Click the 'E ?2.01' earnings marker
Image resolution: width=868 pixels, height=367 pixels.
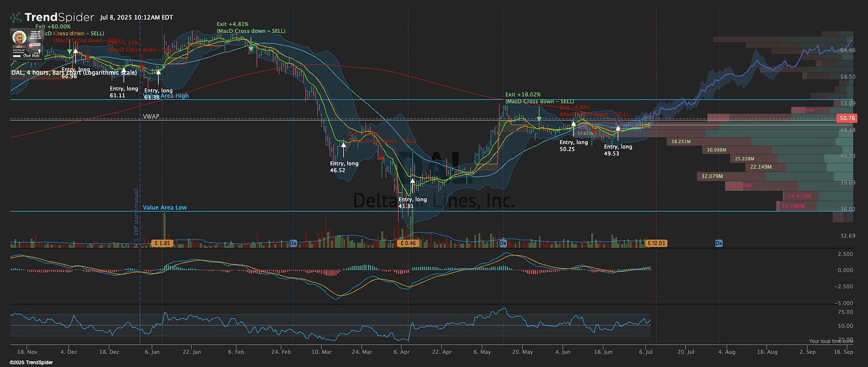tap(656, 243)
